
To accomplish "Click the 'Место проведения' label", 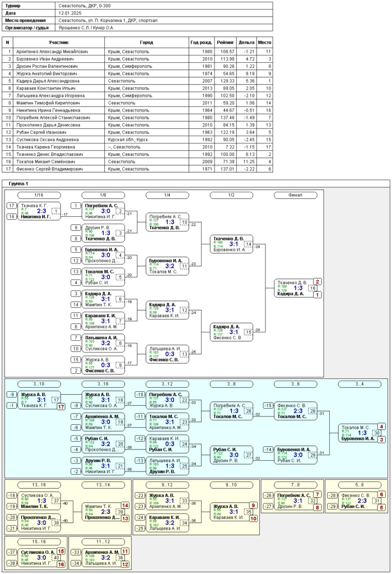I will [25, 21].
